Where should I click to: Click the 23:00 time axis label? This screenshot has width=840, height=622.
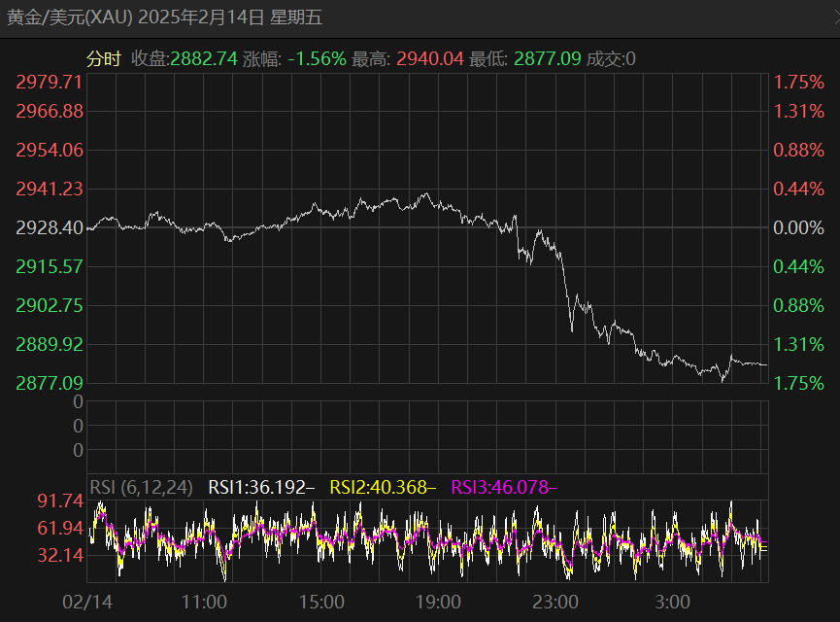555,602
